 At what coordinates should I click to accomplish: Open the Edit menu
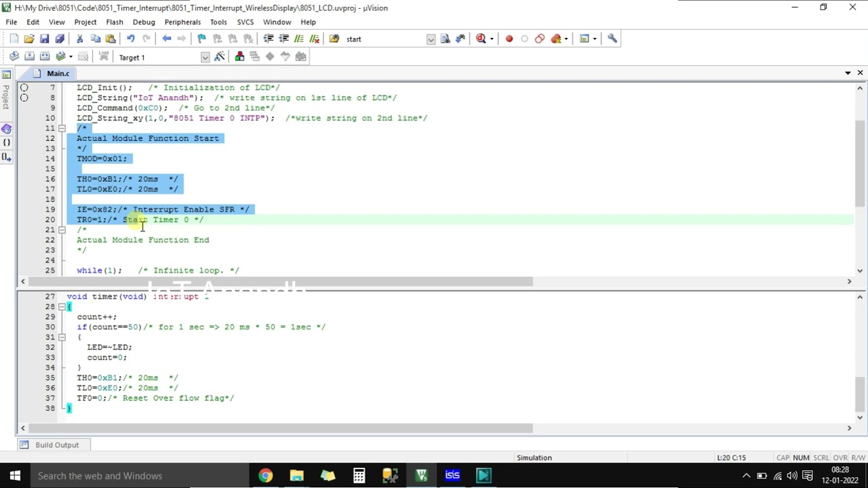tap(33, 22)
